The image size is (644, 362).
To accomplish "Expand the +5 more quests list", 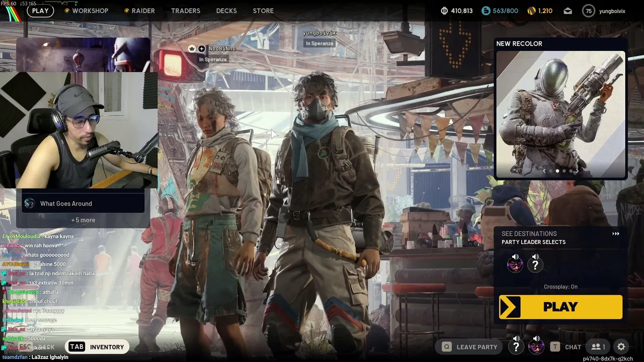I will coord(83,220).
